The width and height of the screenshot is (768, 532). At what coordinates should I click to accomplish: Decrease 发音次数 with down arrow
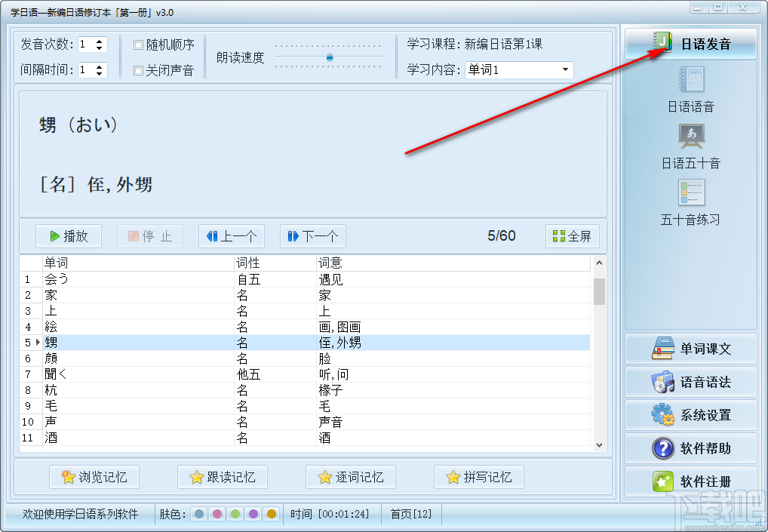click(100, 48)
